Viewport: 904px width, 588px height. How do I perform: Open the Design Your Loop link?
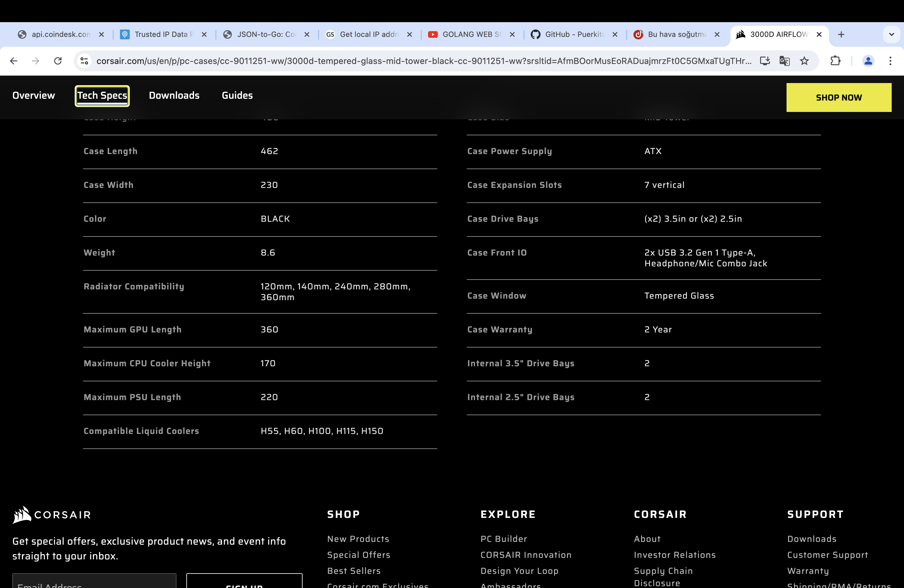click(519, 571)
